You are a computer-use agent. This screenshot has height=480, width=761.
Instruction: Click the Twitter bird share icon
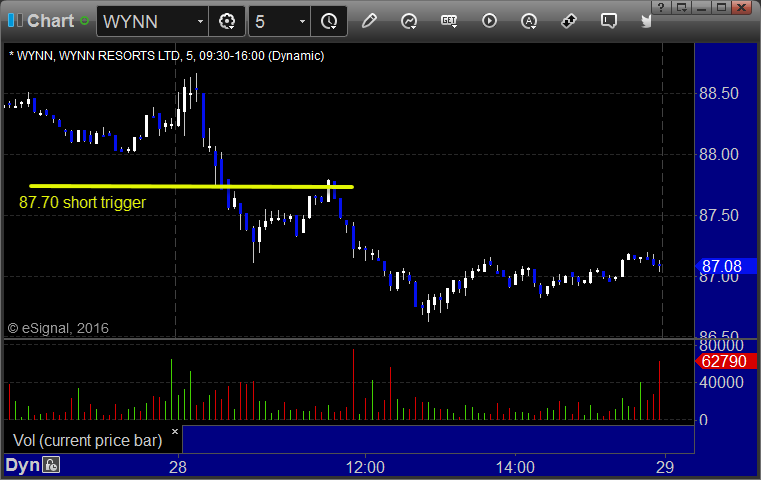click(646, 21)
